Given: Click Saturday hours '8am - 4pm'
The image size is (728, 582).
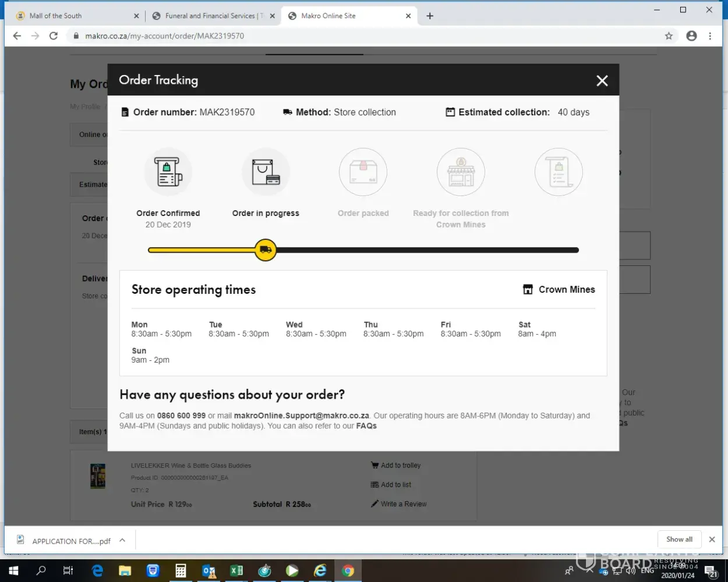Looking at the screenshot, I should coord(537,334).
